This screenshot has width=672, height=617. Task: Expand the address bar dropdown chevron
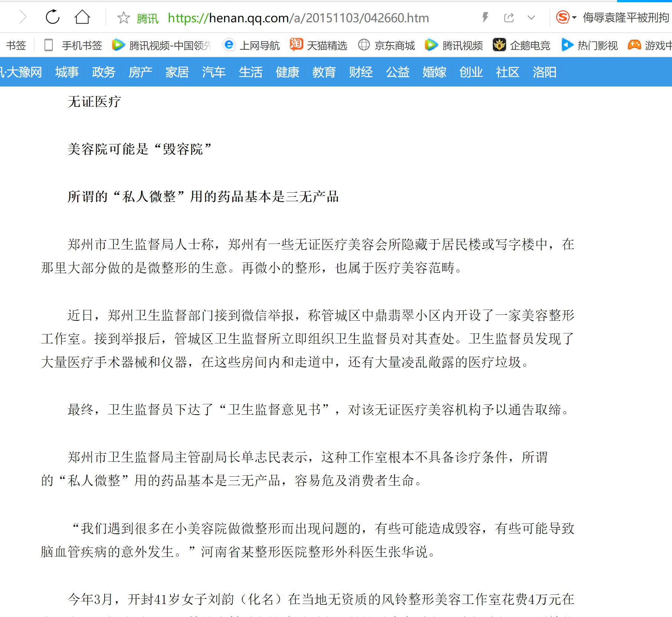[x=531, y=17]
